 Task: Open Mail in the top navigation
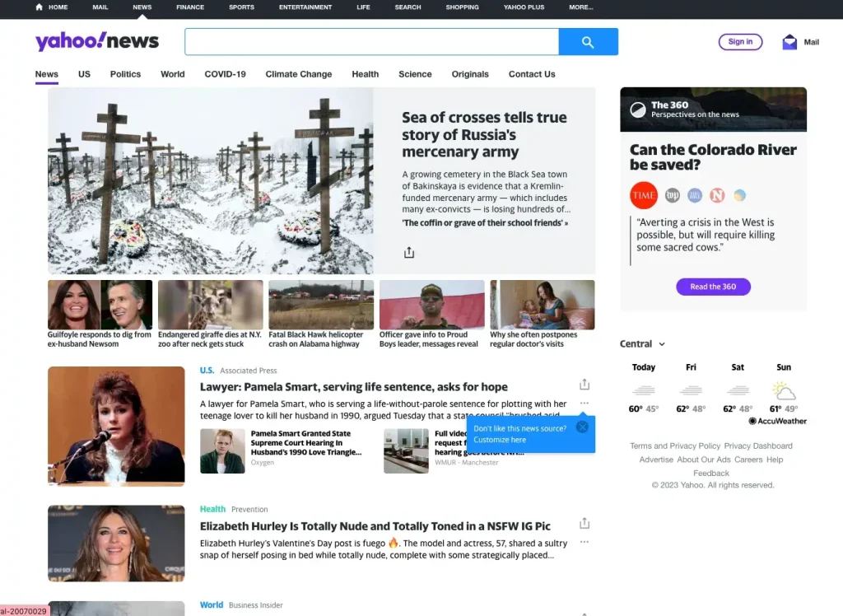(100, 7)
